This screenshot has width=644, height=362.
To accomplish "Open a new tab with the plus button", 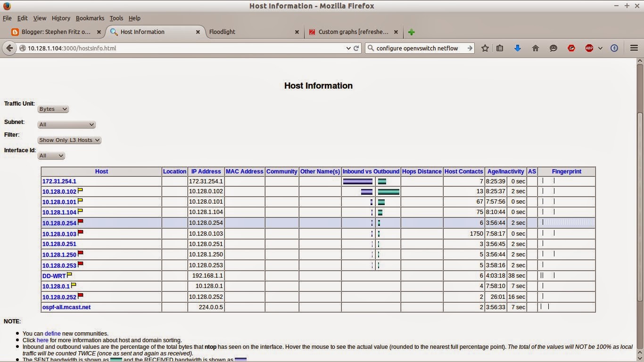I will (411, 32).
